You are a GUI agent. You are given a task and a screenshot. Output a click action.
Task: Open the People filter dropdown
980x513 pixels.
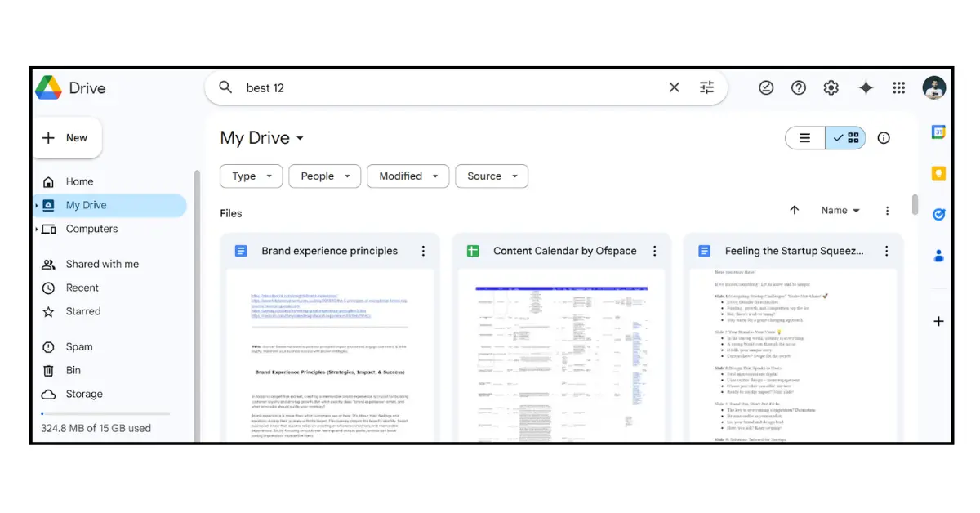(324, 176)
